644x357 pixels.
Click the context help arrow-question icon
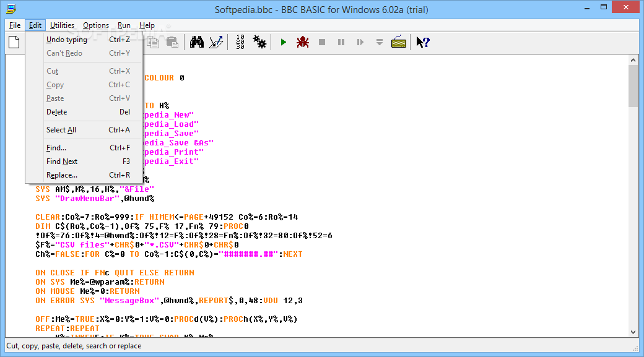tap(422, 42)
